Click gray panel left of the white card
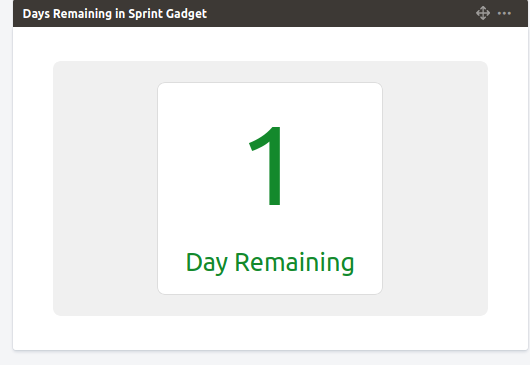 pos(105,188)
